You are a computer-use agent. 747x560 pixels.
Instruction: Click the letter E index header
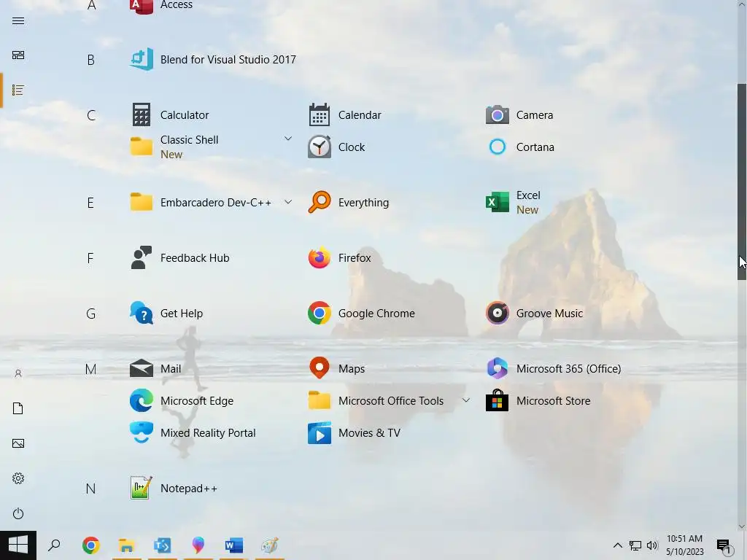(90, 203)
